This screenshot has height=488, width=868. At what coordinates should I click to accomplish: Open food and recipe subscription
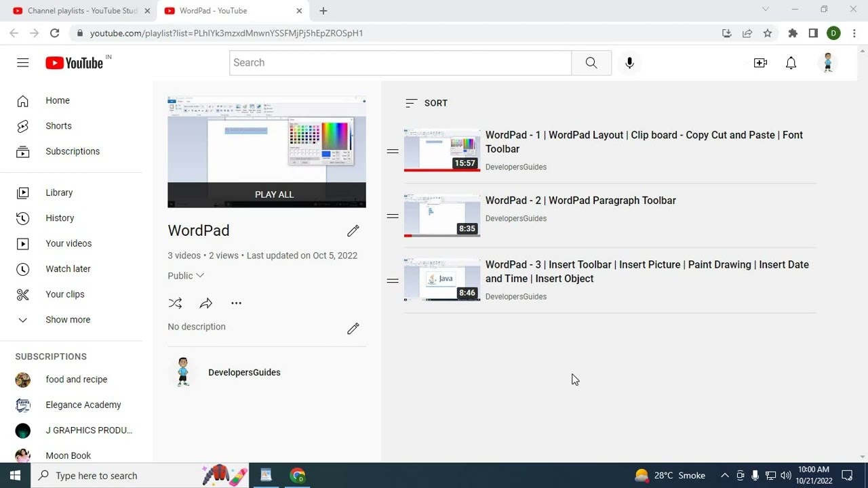pos(76,380)
